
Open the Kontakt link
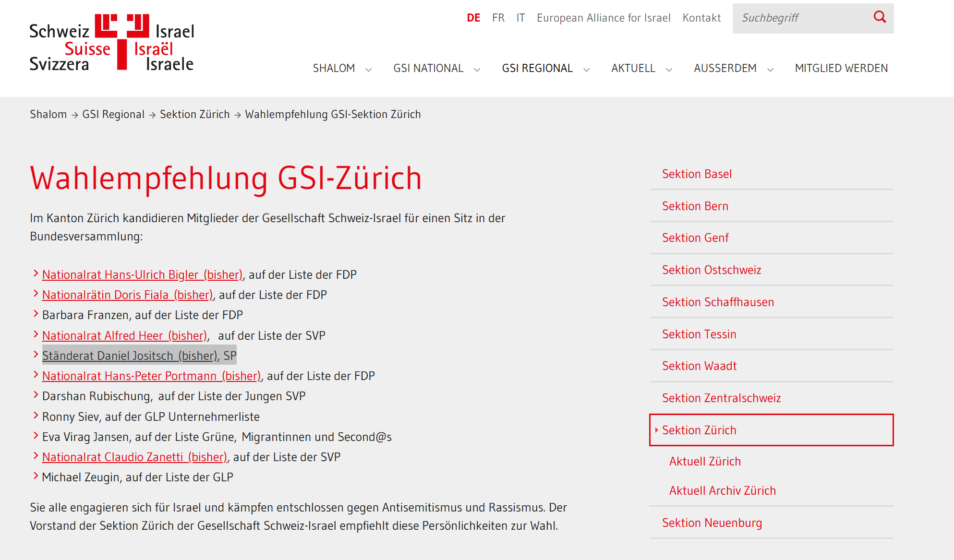(701, 18)
